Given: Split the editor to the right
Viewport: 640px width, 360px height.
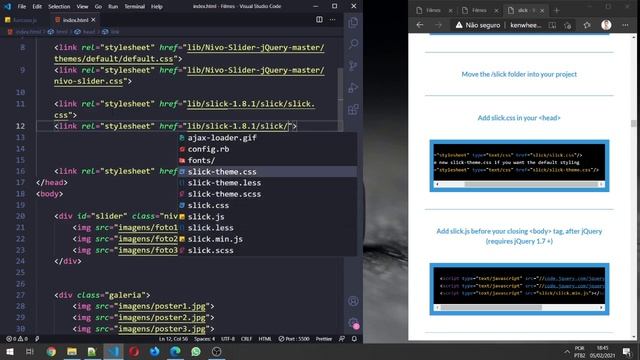Looking at the screenshot, I should coord(319,20).
